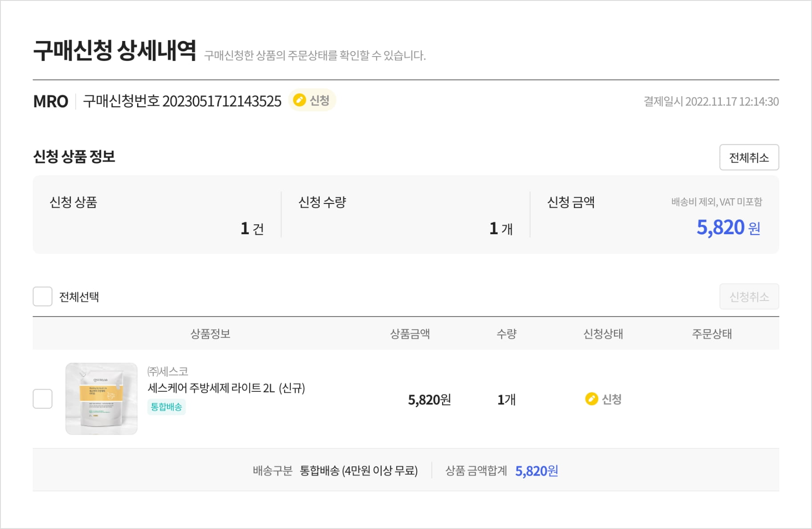Click the product row quantity 1개
This screenshot has height=529, width=812.
coord(507,399)
